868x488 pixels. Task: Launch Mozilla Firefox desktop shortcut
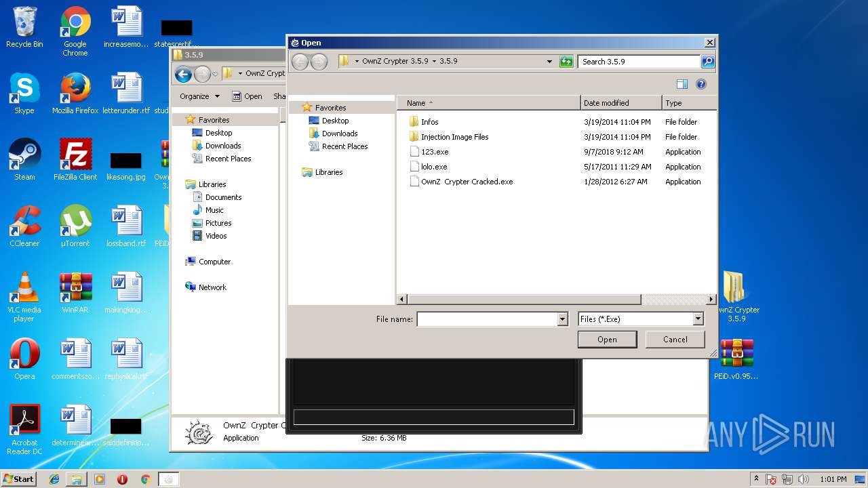point(75,94)
